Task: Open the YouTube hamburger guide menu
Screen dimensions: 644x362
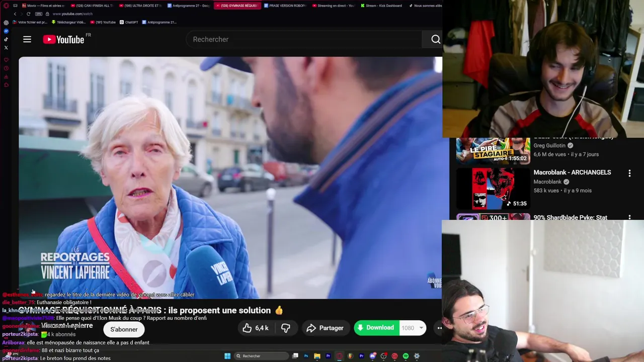Action: pos(27,39)
